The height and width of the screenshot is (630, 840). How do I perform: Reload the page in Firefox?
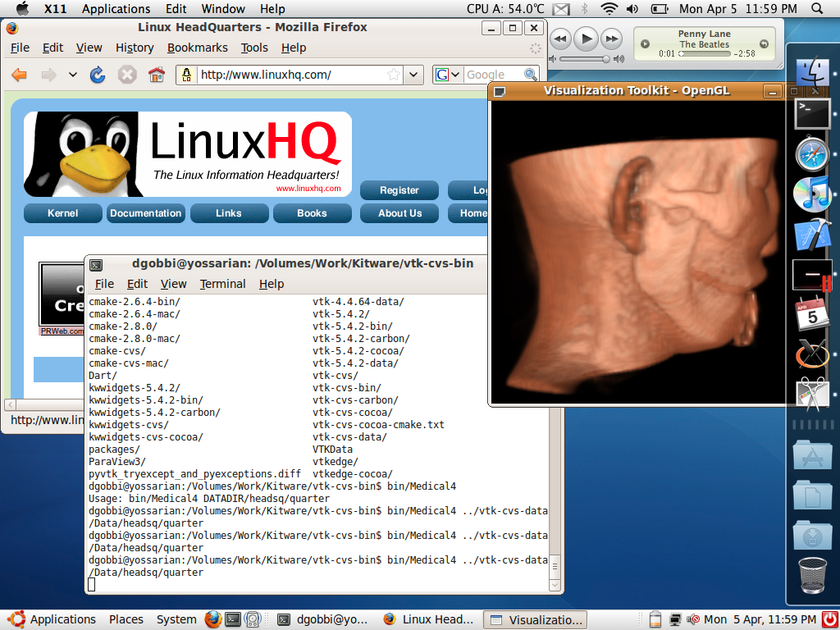[98, 75]
